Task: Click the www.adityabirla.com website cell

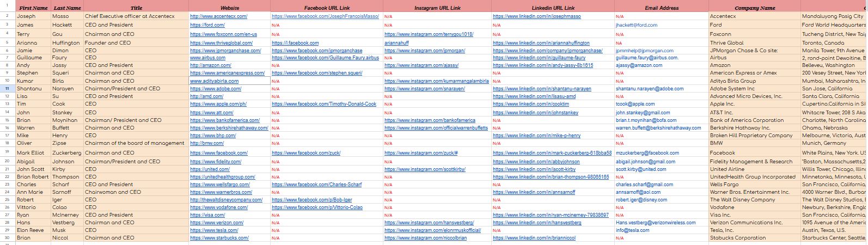Action: pos(229,81)
